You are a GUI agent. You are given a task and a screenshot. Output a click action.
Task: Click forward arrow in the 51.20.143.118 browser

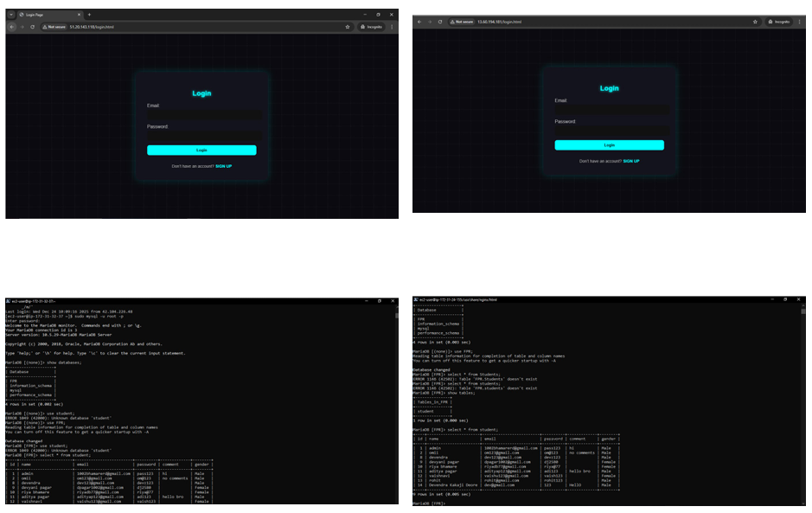click(x=22, y=27)
